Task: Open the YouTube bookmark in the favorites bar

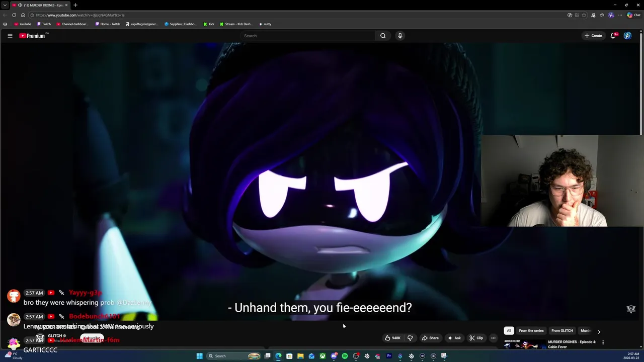Action: [x=23, y=24]
